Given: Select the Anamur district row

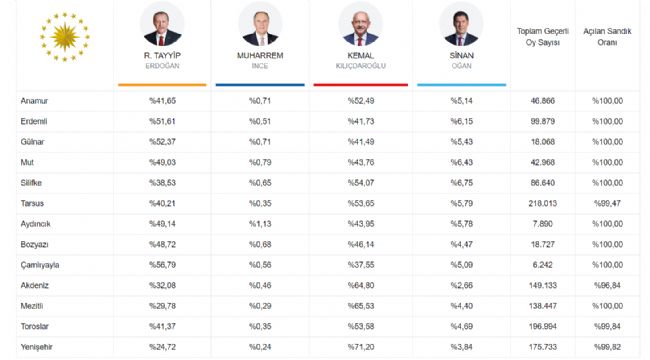Looking at the screenshot, I should point(328,101).
